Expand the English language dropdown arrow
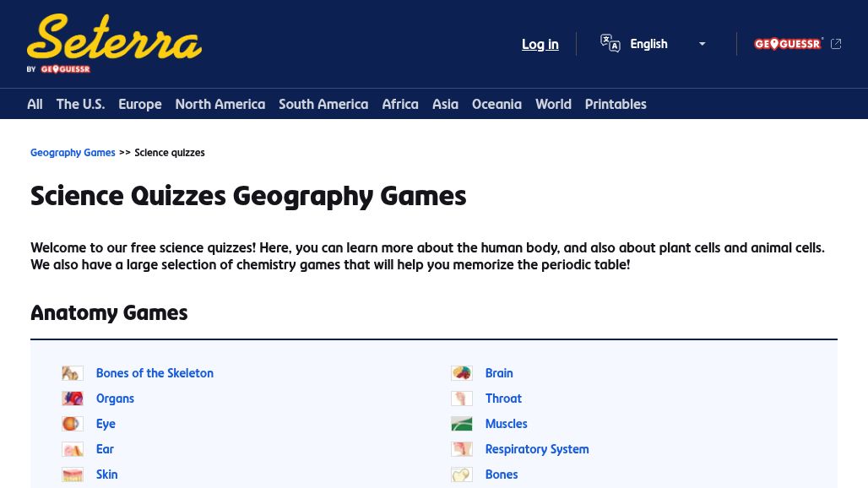 tap(702, 44)
